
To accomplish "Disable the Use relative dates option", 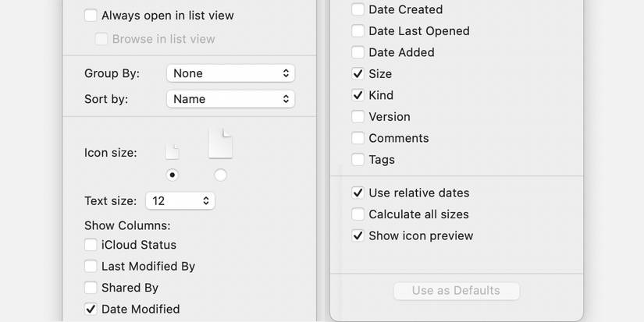I will [358, 193].
